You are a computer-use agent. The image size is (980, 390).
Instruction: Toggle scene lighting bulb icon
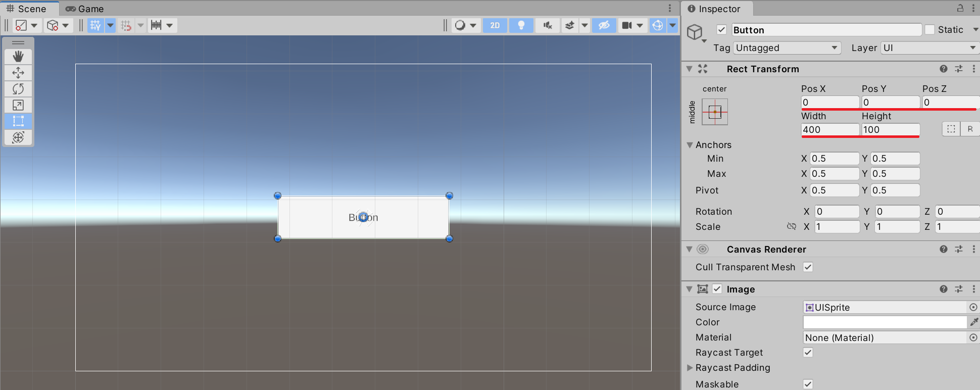coord(521,25)
